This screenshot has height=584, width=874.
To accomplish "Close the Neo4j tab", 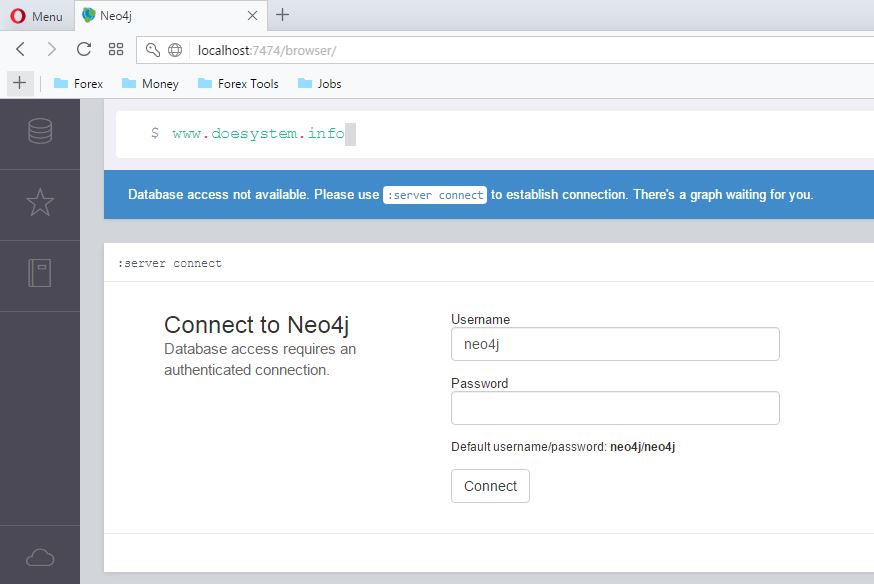I will (x=253, y=16).
